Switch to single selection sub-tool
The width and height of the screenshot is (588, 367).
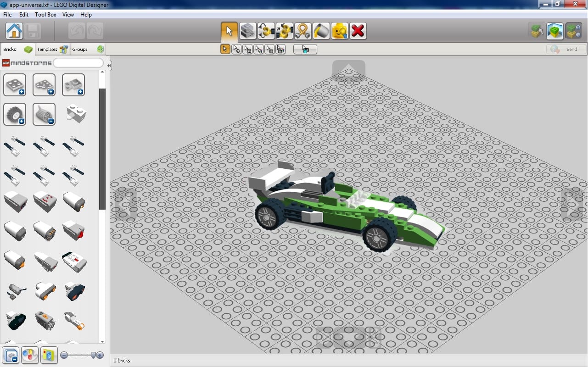pos(225,49)
